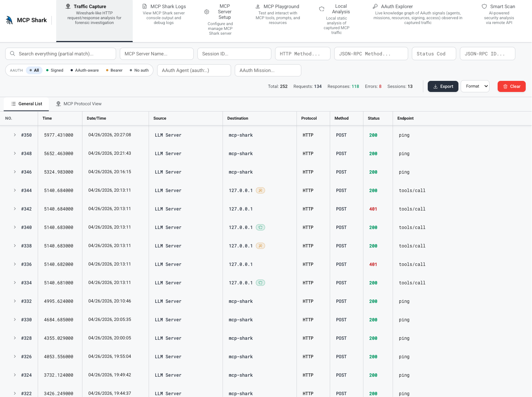Expand row #336
532x397 pixels.
(x=15, y=264)
